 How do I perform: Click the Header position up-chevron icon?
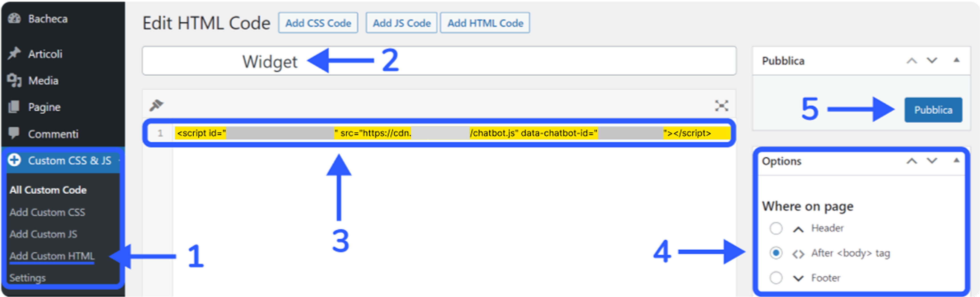[x=798, y=229]
